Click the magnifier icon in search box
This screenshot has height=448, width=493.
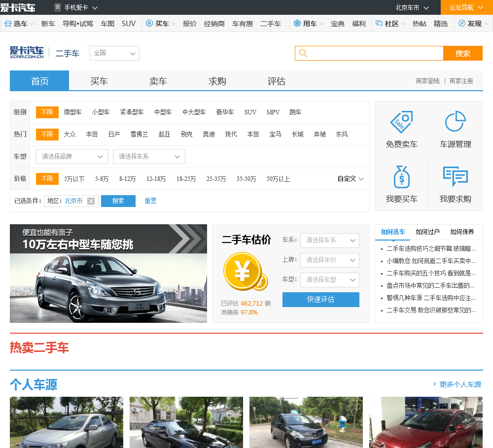point(303,53)
